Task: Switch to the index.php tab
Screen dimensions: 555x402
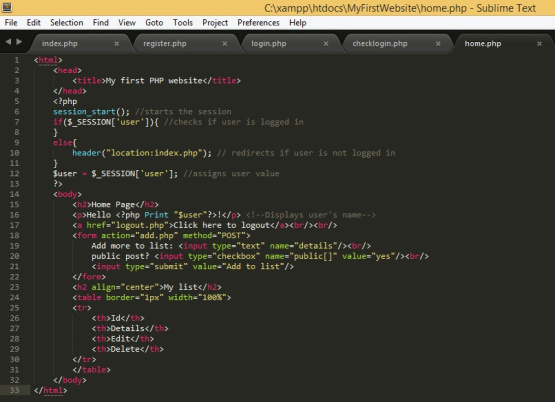Action: pos(59,44)
